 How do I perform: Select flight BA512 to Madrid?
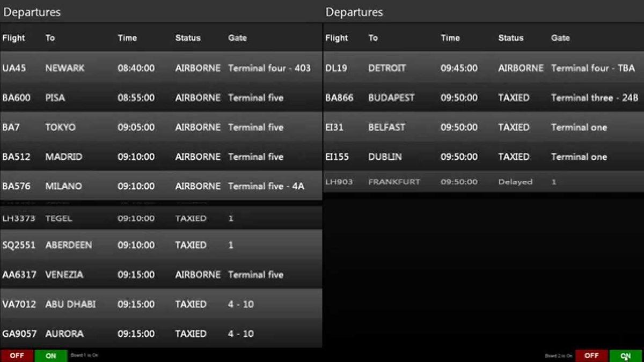pyautogui.click(x=161, y=157)
